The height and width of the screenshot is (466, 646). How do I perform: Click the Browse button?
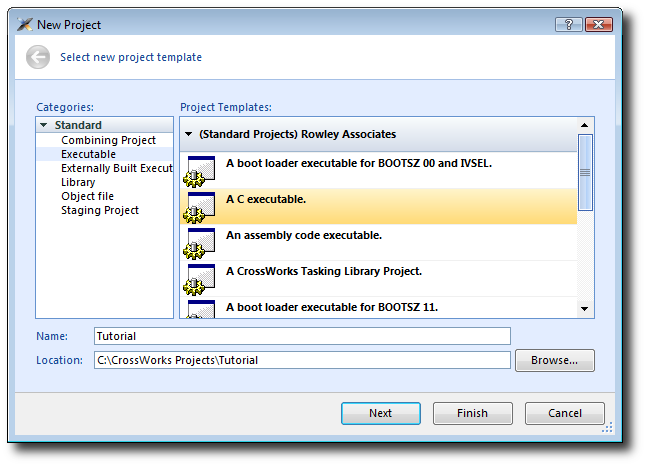(x=555, y=361)
